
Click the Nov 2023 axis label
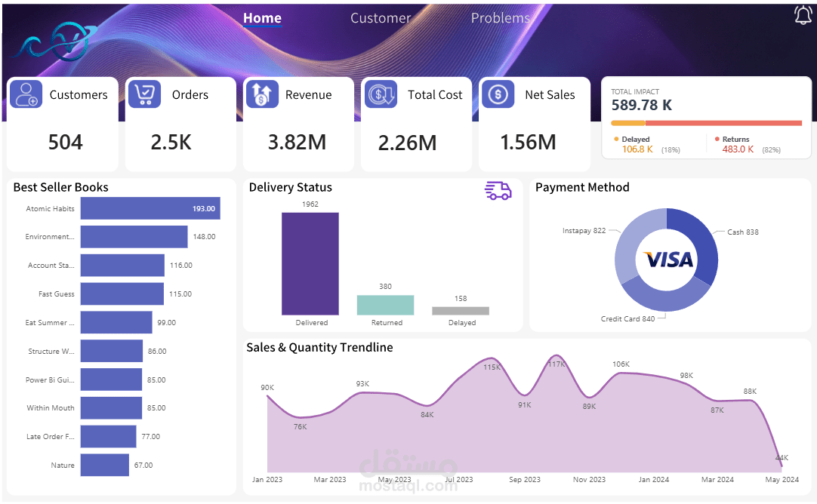(589, 480)
